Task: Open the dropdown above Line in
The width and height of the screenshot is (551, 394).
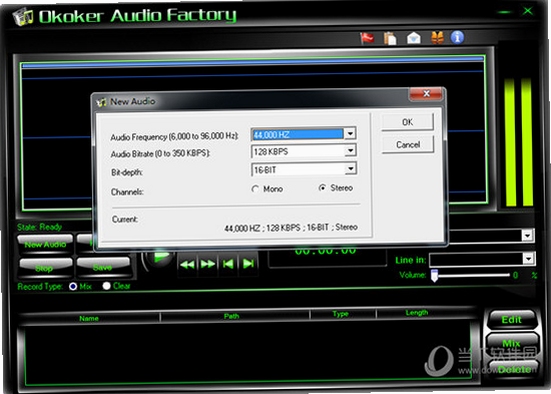Action: pos(527,235)
